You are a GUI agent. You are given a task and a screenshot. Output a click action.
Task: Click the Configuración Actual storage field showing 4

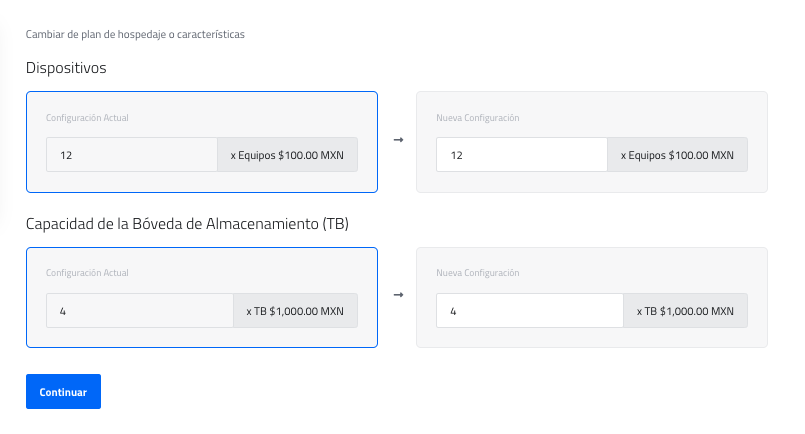click(139, 311)
